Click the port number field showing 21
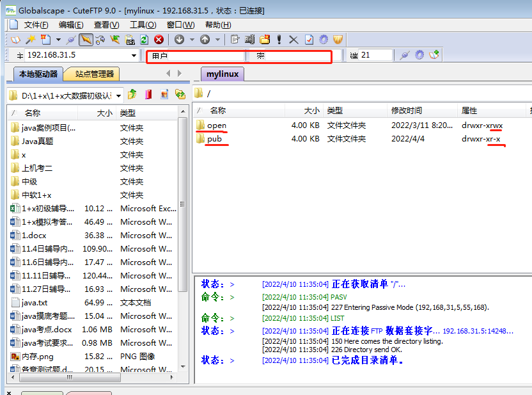The image size is (532, 395). click(x=375, y=56)
